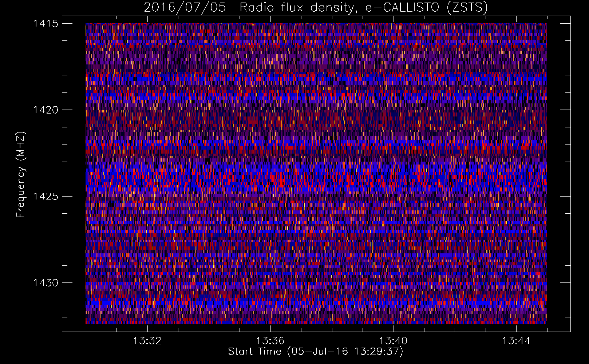Screen dimensions: 589x364
Task: Click the 'Frequency (MHZ)' axis label
Action: (21, 174)
